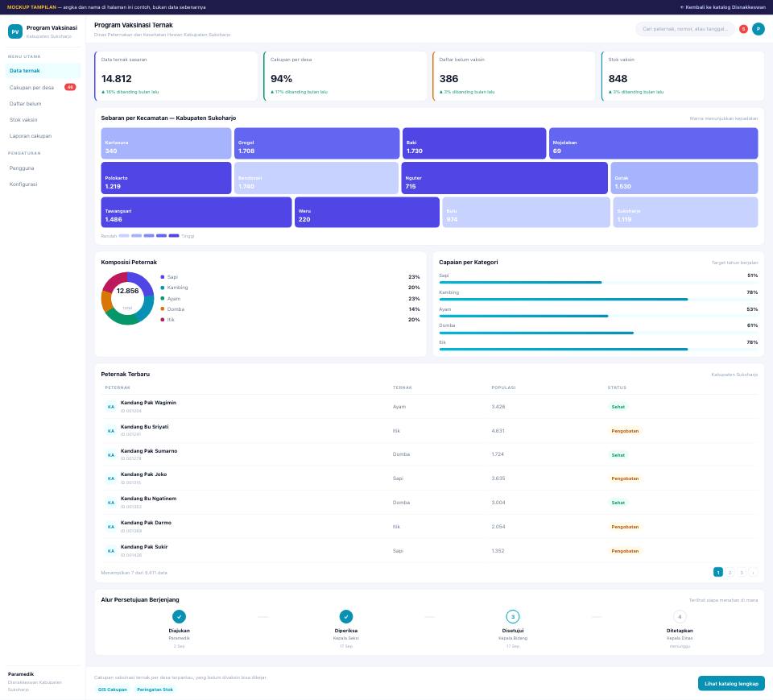This screenshot has width=773, height=700.
Task: Click Lihat katalog lengkap button
Action: click(x=731, y=684)
